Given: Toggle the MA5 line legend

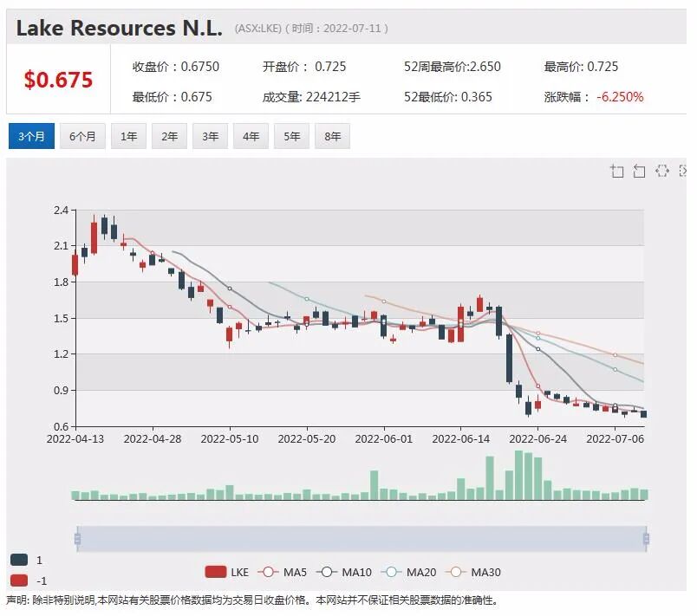Looking at the screenshot, I should click(283, 572).
